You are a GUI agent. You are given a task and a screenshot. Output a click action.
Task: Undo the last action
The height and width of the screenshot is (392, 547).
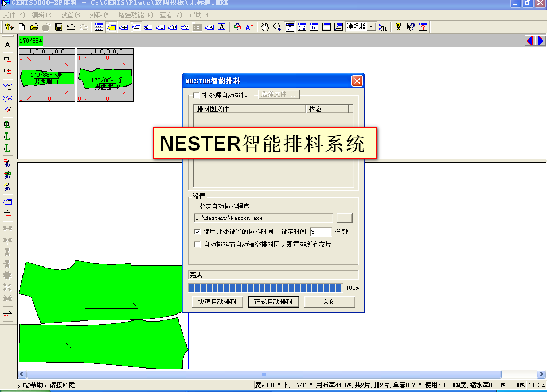coord(71,27)
